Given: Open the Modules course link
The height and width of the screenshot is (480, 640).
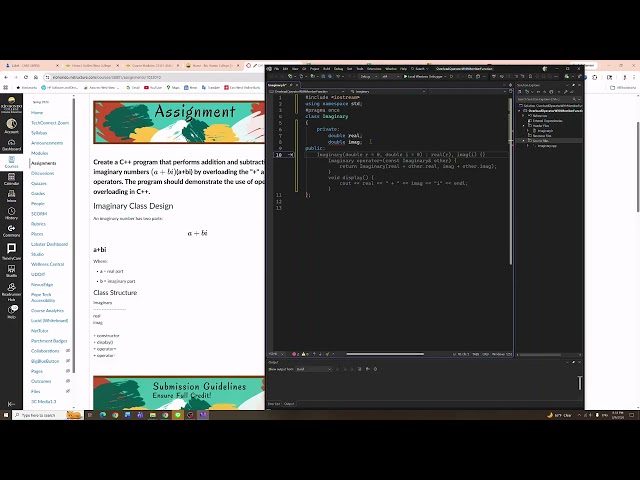Looking at the screenshot, I should pos(40,153).
